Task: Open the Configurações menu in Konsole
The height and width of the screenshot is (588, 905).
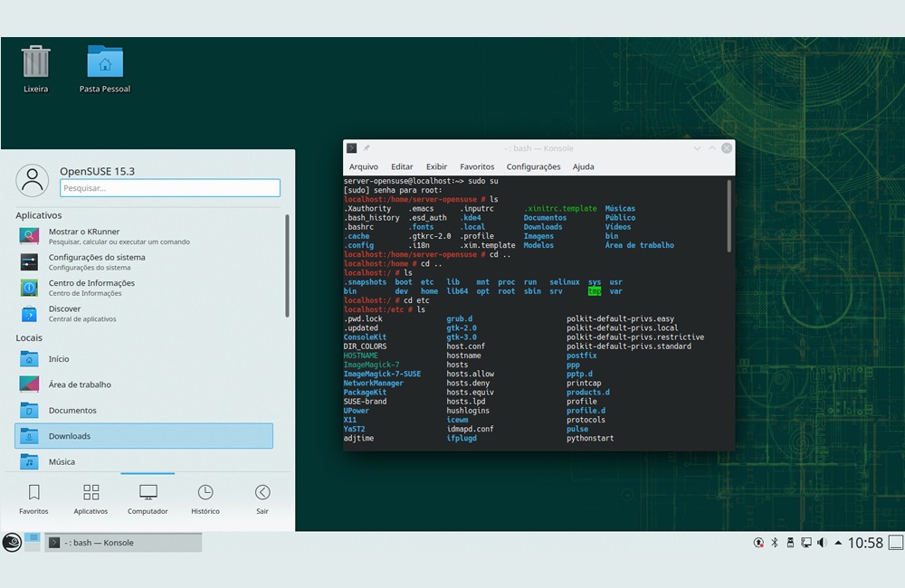Action: click(x=533, y=166)
